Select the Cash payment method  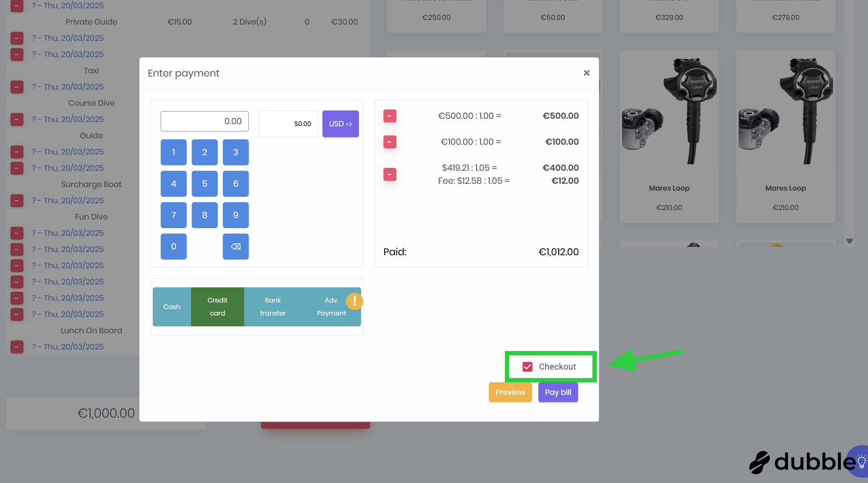[172, 307]
